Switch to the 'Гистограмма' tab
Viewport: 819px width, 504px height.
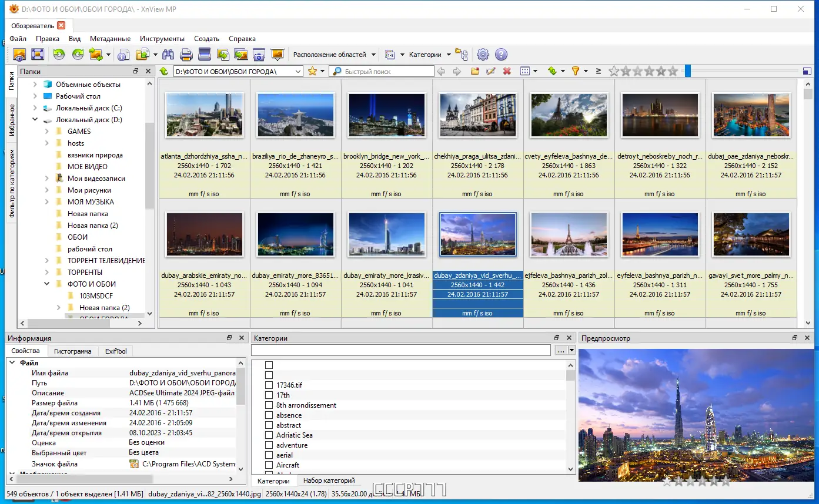tap(72, 351)
